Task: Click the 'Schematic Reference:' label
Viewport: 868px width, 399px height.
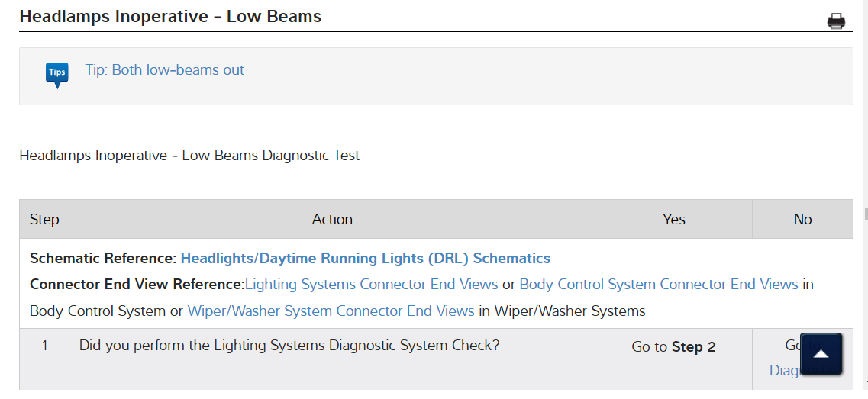Action: 103,258
